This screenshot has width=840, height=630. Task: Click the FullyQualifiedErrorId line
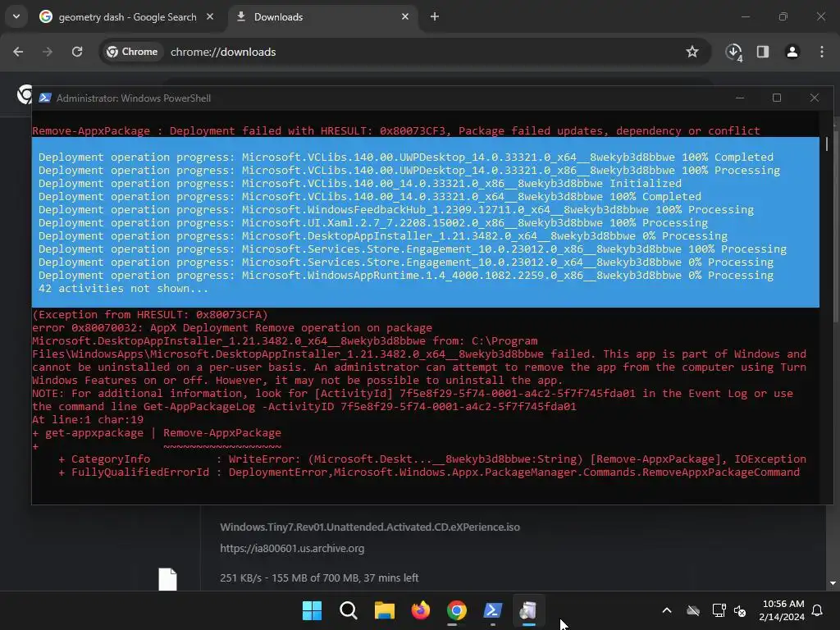click(429, 472)
